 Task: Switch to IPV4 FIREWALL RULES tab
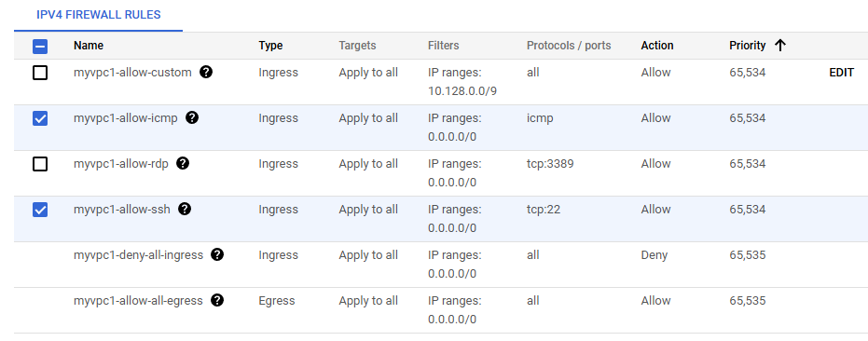[x=99, y=15]
